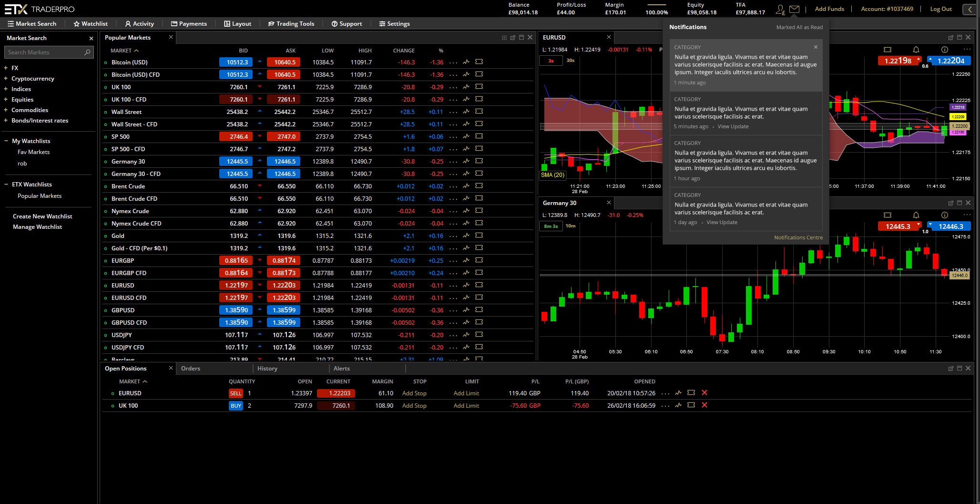Screen dimensions: 980x504
Task: Open chart icon for Wall Street row
Action: (466, 112)
